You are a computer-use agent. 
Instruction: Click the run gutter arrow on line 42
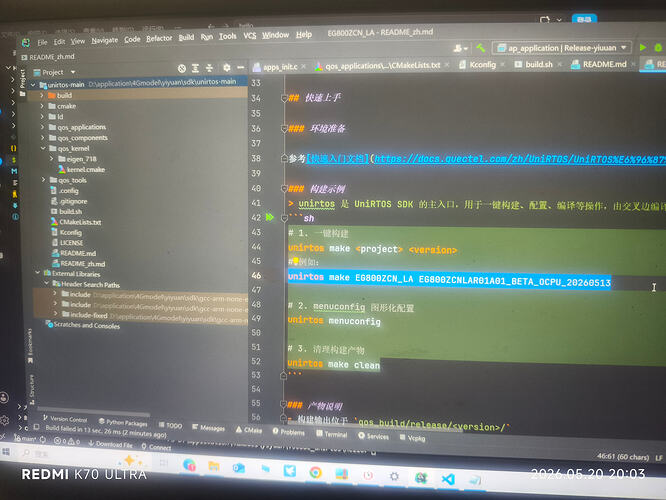(x=270, y=217)
